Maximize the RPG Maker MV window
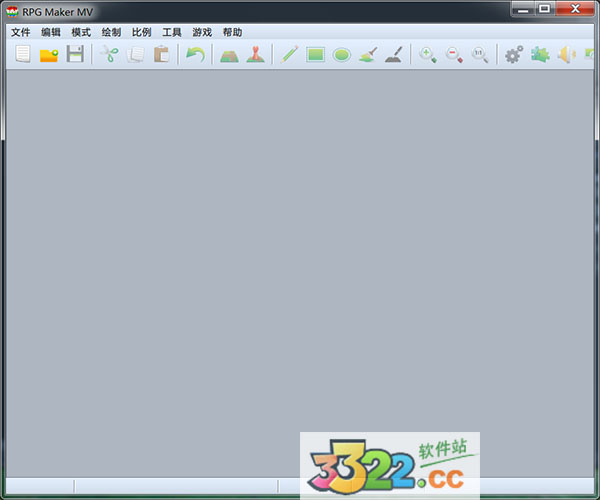 (545, 9)
